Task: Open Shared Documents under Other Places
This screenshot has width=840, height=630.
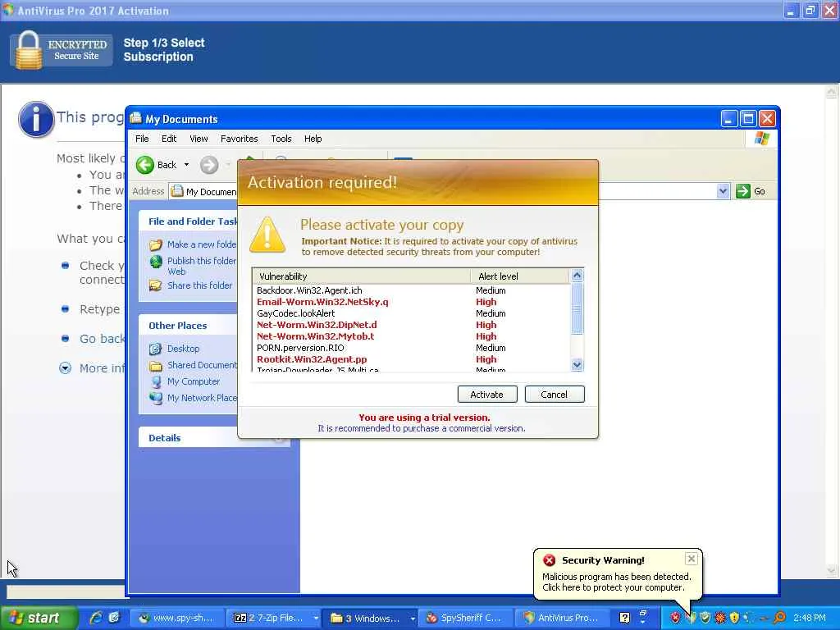Action: (202, 365)
